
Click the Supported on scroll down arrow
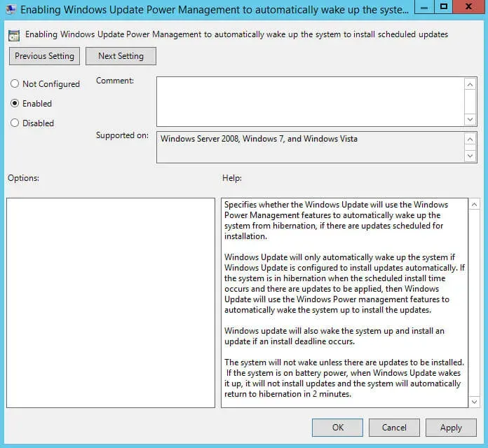[470, 156]
